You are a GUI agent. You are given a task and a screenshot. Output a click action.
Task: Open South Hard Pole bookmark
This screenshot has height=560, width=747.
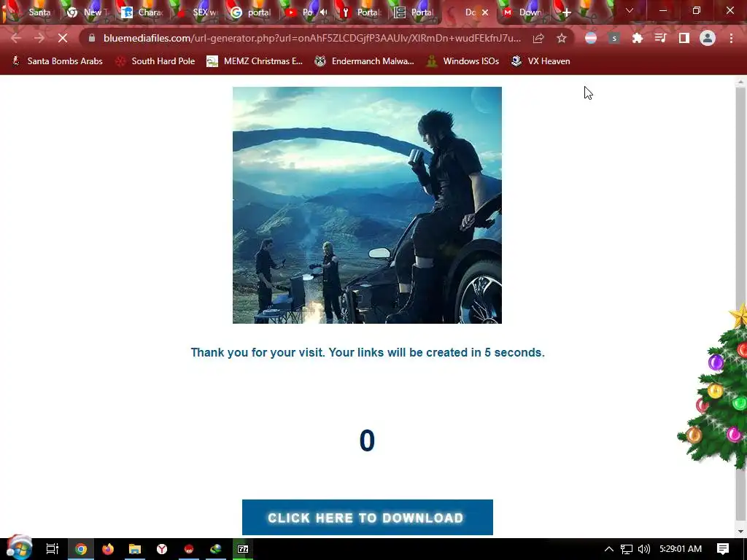tap(155, 61)
